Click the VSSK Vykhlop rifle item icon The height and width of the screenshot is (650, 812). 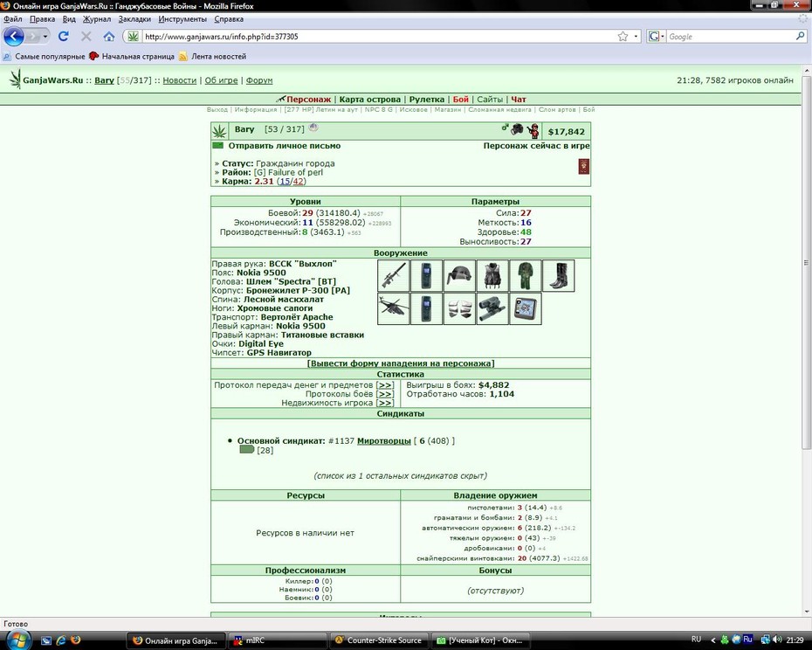394,276
